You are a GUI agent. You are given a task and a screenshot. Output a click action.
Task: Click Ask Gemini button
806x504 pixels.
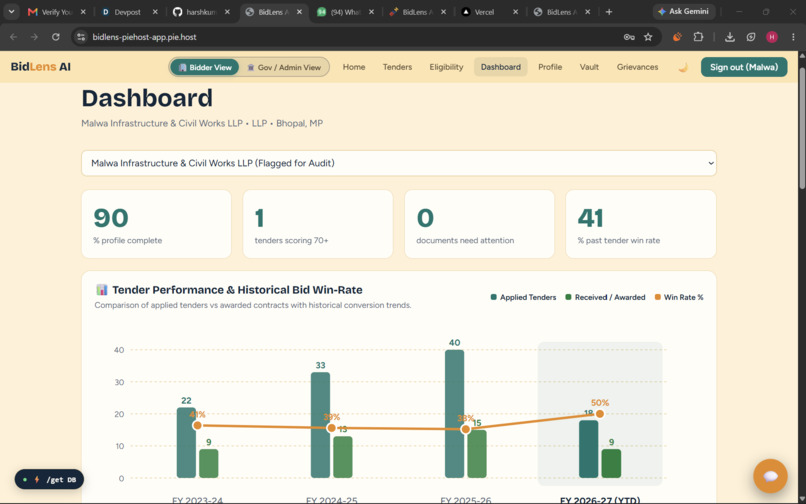pos(684,11)
